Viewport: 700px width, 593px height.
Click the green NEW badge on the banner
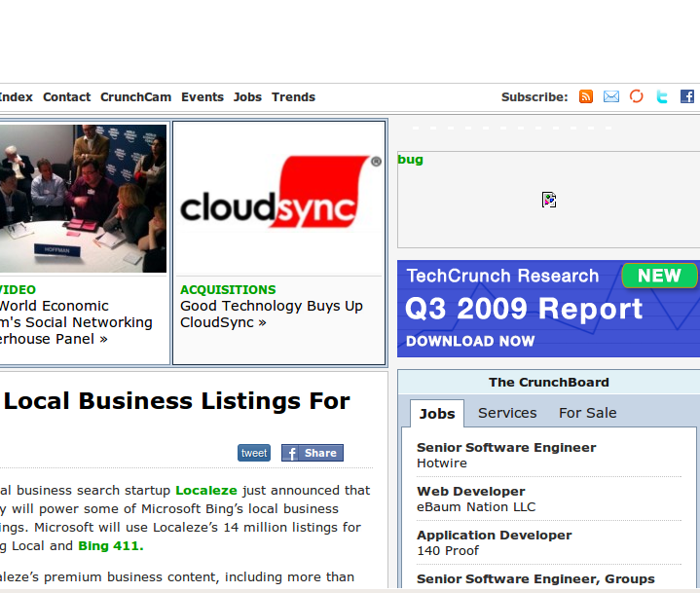pyautogui.click(x=659, y=276)
